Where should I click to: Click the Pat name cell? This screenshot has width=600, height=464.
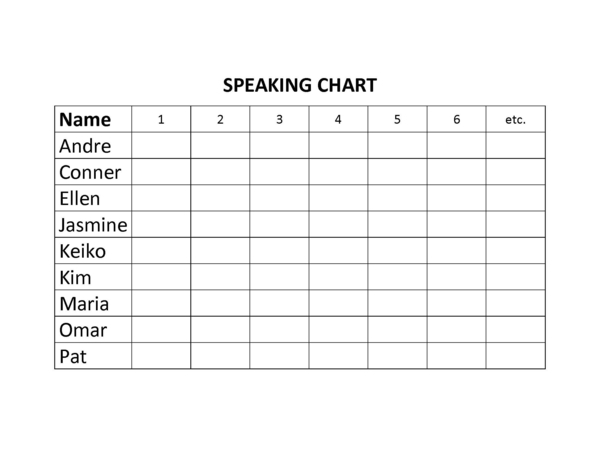(72, 356)
